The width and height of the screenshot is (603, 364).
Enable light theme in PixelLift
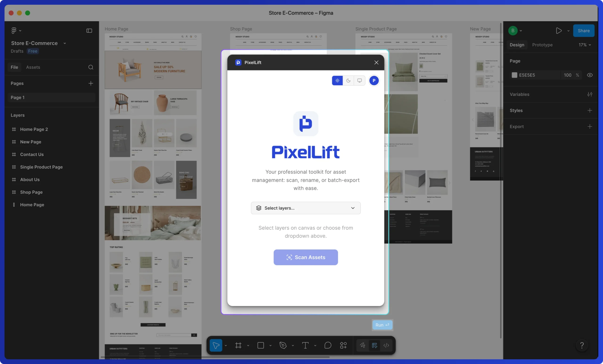coord(337,81)
